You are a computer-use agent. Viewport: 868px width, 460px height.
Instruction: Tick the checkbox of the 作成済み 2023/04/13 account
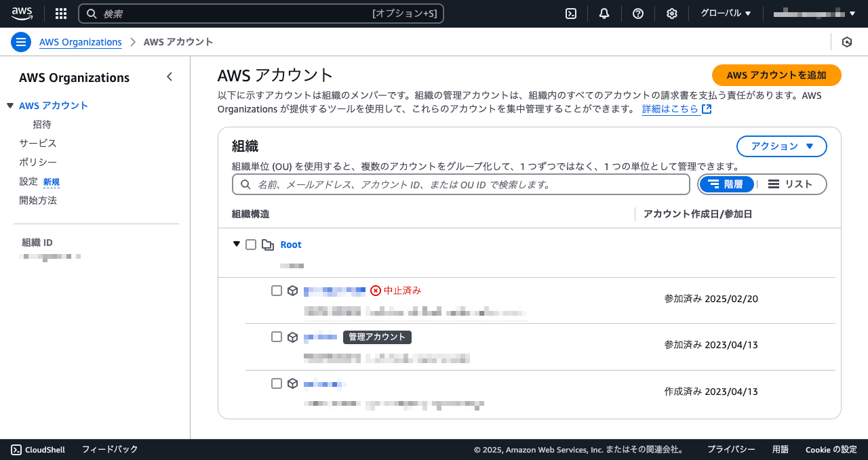point(277,383)
